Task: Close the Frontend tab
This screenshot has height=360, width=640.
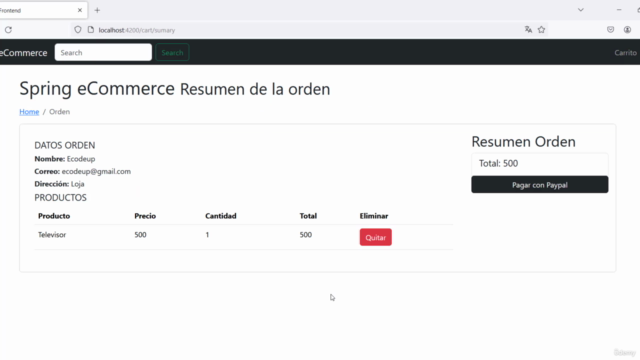Action: pyautogui.click(x=80, y=10)
